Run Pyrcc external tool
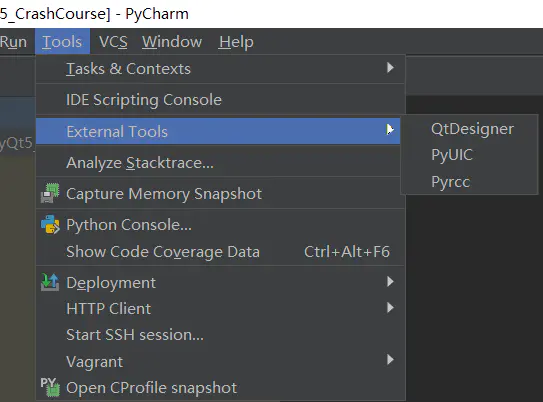This screenshot has width=543, height=402. pos(451,182)
